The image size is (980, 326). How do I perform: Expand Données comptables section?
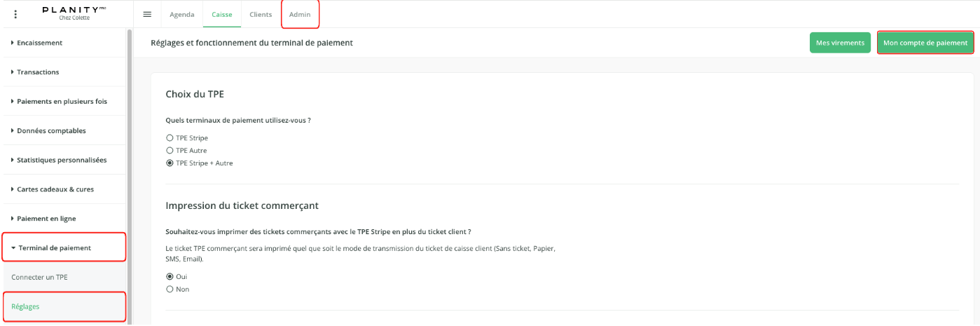pyautogui.click(x=63, y=131)
